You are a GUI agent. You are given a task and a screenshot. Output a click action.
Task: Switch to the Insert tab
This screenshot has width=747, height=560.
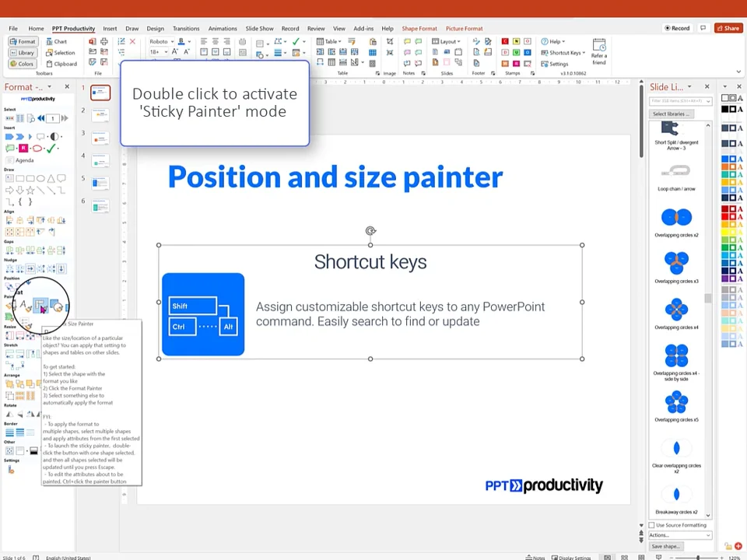(110, 29)
